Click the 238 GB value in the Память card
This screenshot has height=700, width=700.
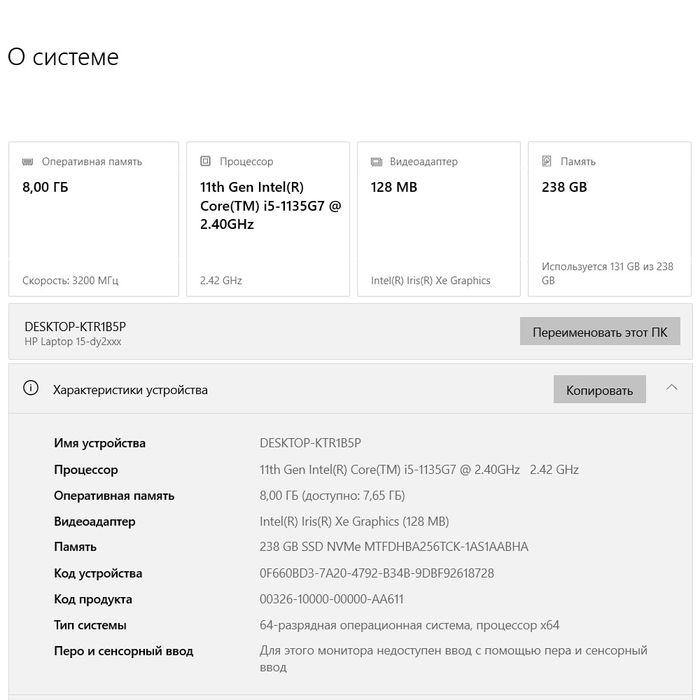tap(564, 187)
